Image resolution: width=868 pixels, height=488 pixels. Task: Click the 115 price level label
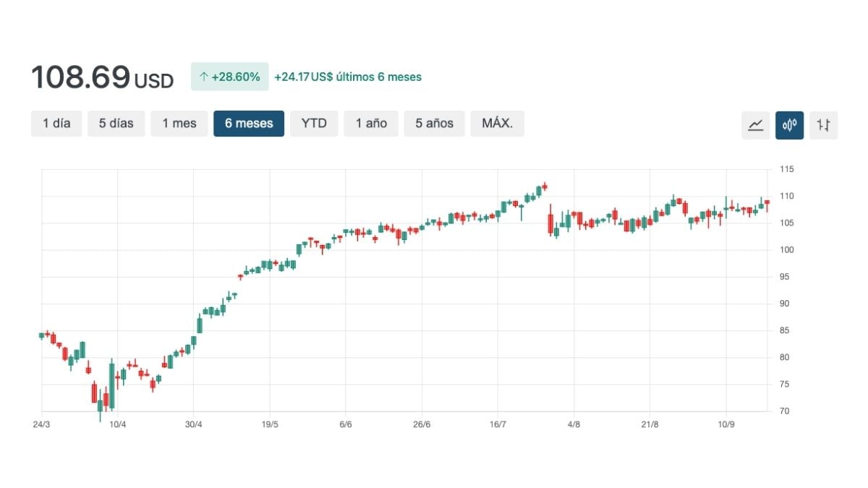(786, 169)
